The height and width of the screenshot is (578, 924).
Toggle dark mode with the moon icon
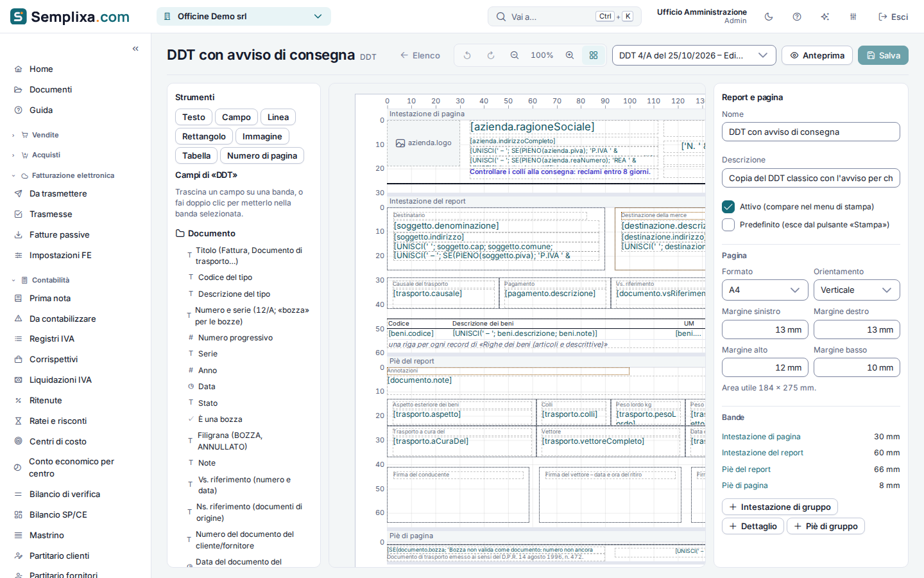(x=769, y=17)
